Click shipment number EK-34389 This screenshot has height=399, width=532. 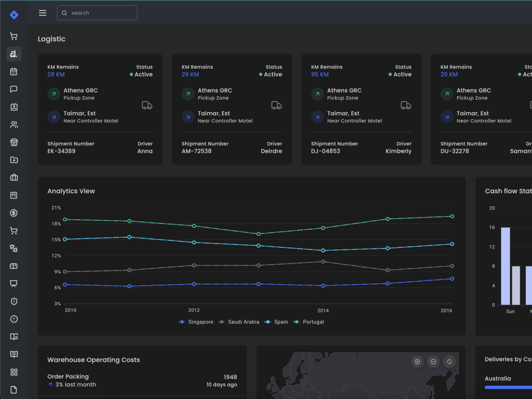(x=61, y=151)
